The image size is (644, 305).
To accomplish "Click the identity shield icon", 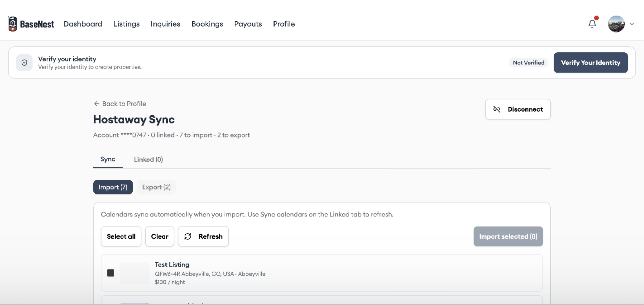I will (x=24, y=63).
